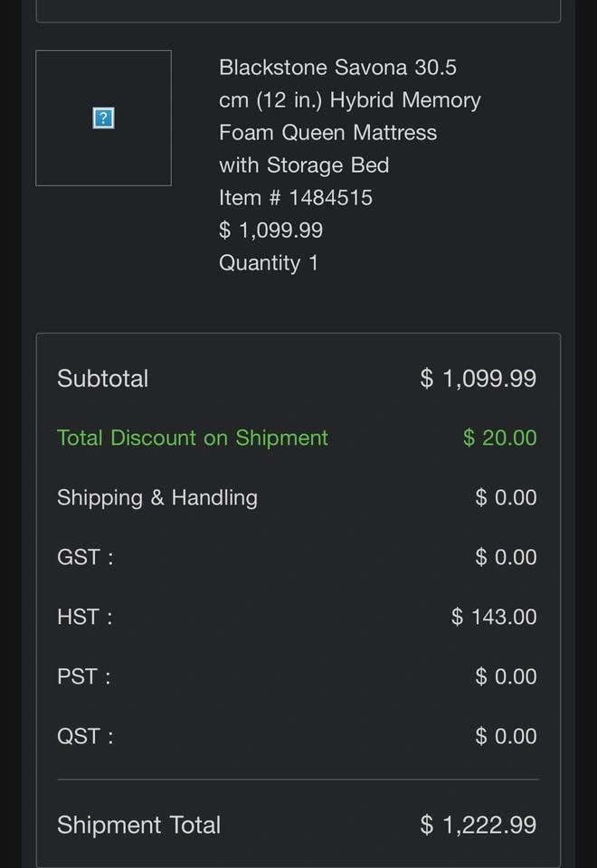The width and height of the screenshot is (597, 868).
Task: Click the green Total Discount on Shipment label
Action: 192,438
